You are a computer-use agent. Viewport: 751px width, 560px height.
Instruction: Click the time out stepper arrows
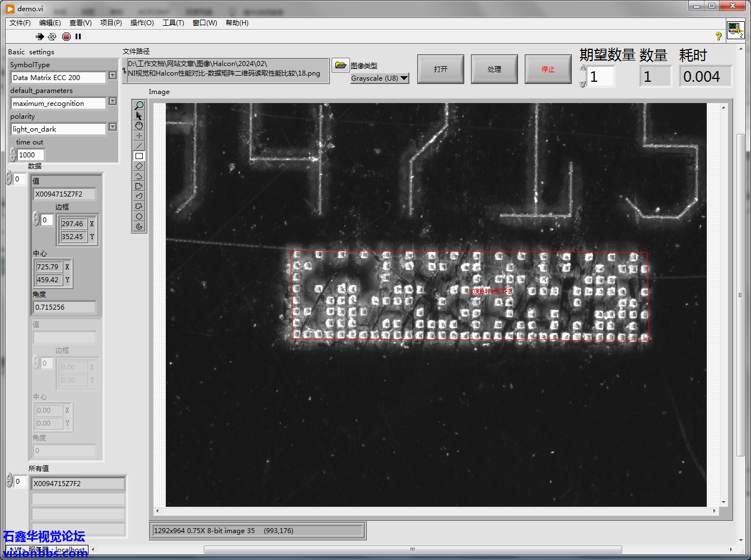[x=12, y=155]
